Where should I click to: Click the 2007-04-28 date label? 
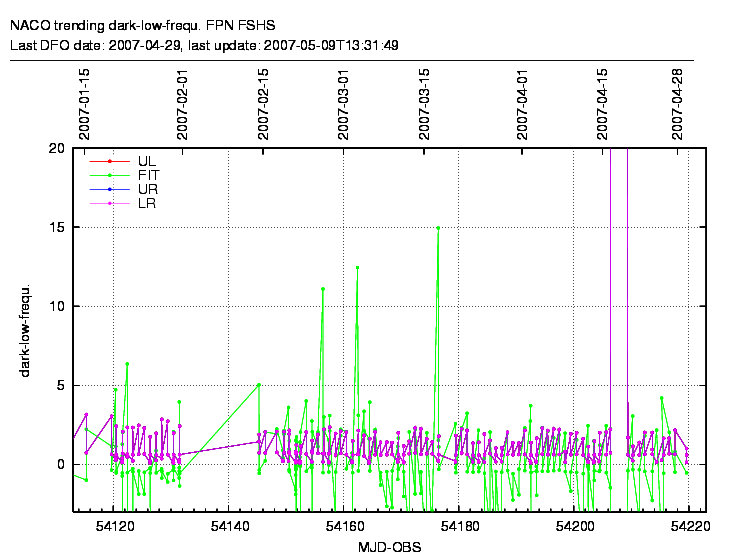tap(678, 103)
